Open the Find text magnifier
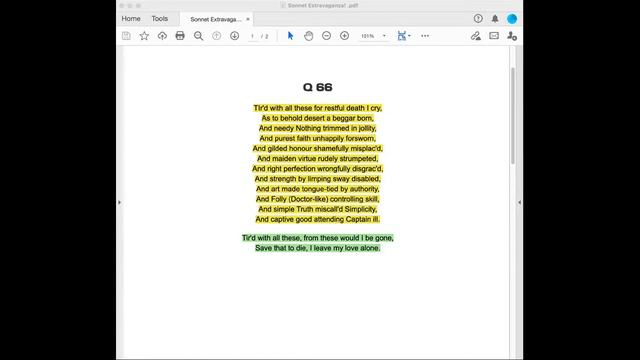 click(x=198, y=36)
